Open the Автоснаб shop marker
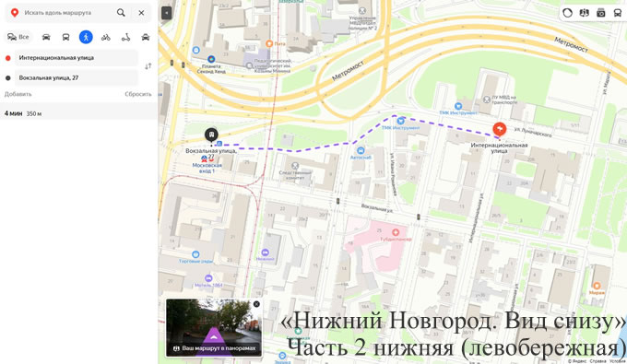 point(361,150)
